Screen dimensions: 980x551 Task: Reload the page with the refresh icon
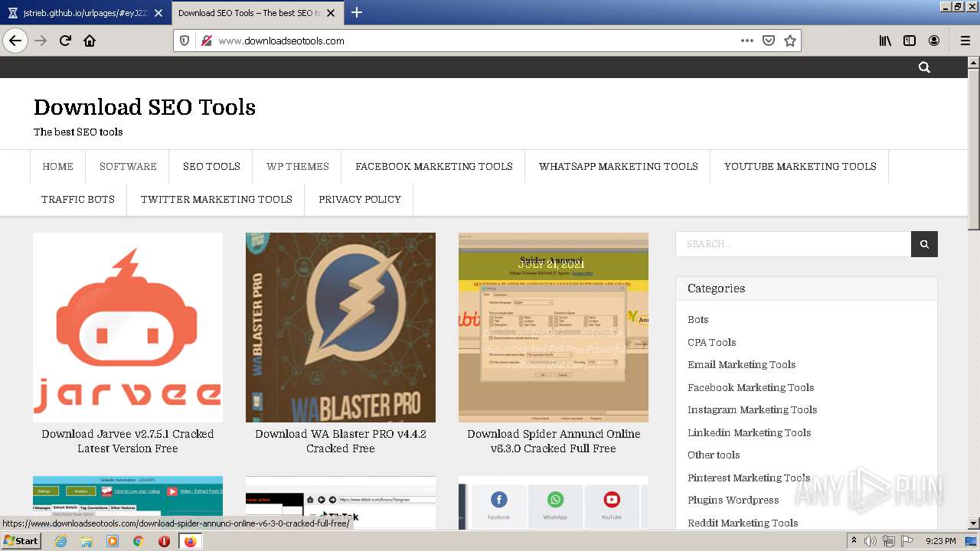pos(65,41)
